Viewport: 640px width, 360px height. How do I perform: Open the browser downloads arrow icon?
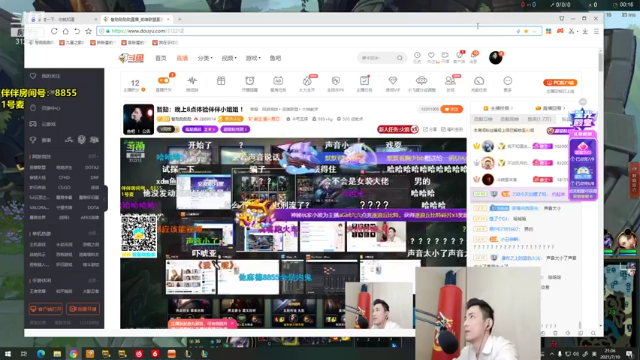tap(585, 31)
